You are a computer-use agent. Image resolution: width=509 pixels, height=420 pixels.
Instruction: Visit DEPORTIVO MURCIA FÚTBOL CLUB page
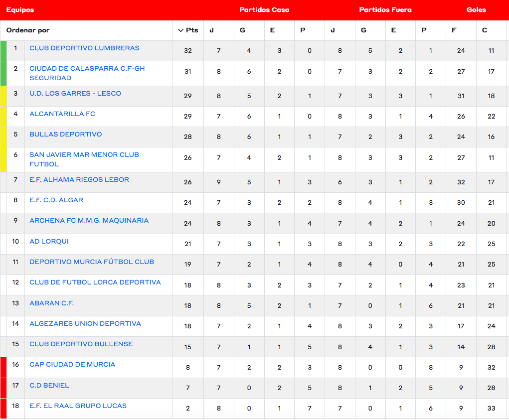[92, 262]
